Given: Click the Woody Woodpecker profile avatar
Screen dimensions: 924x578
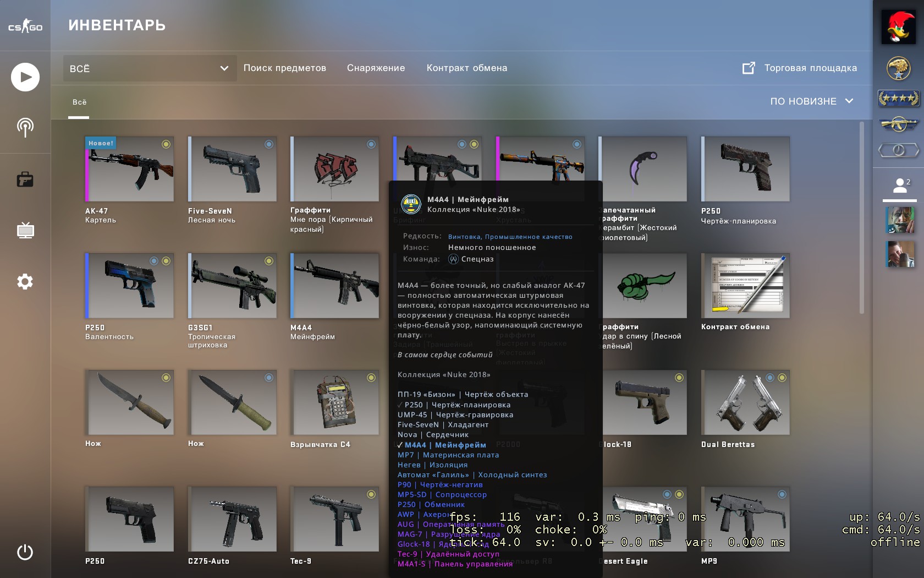Looking at the screenshot, I should (x=898, y=26).
